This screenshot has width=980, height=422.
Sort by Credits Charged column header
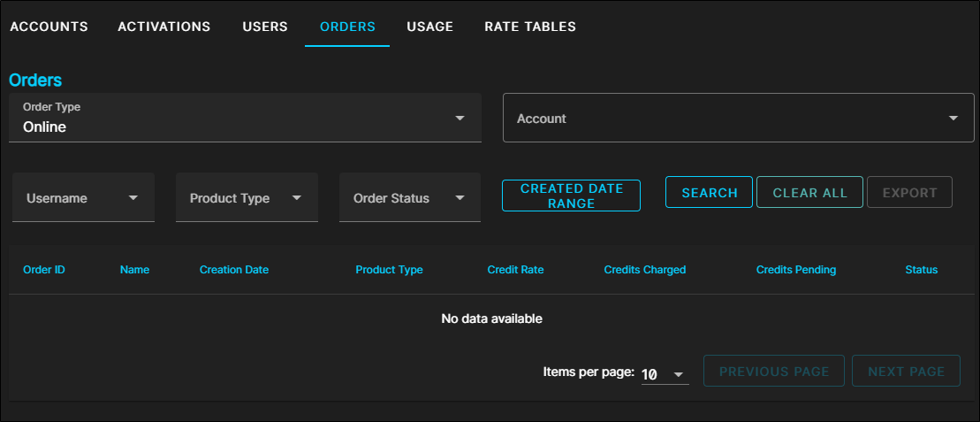(x=644, y=270)
